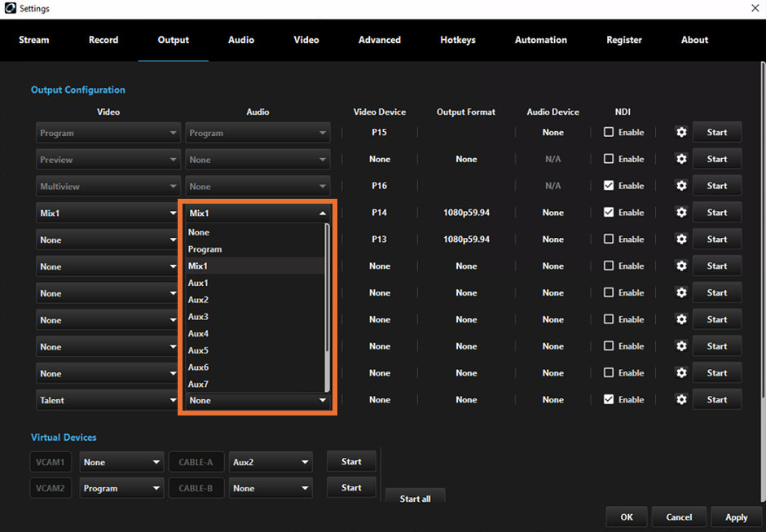Disable the Enable checkbox on the Talent row
The width and height of the screenshot is (766, 532).
(x=607, y=399)
